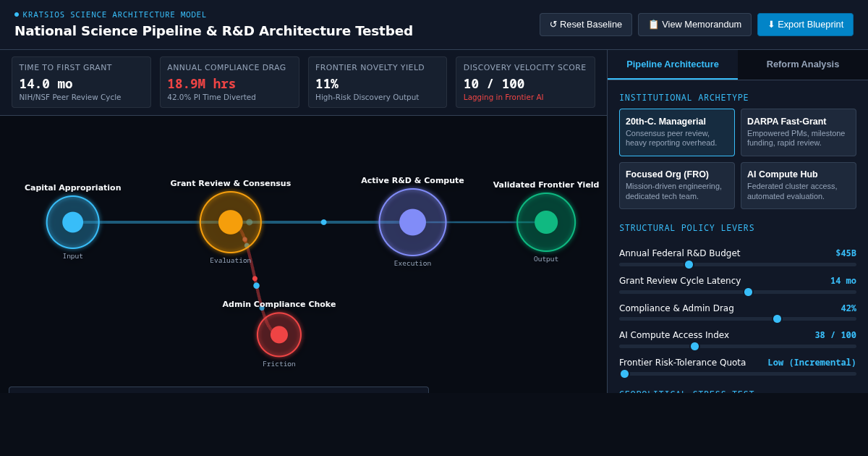Open the View Memorandum document
The height and width of the screenshot is (456, 868).
[694, 25]
